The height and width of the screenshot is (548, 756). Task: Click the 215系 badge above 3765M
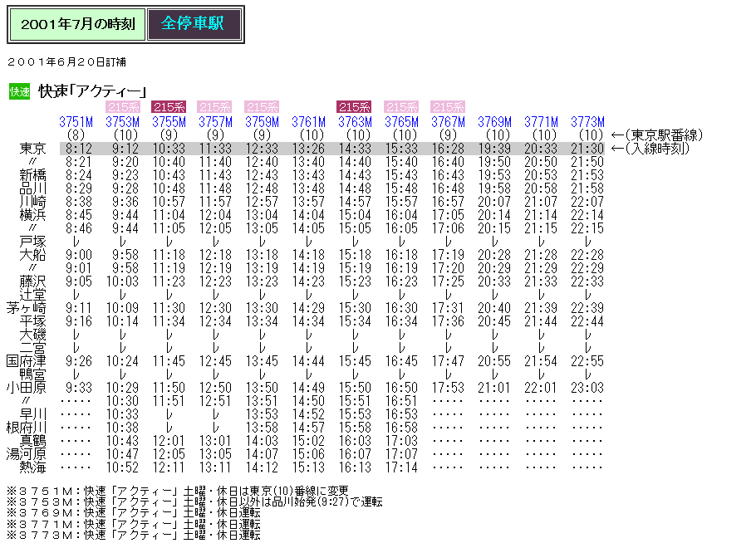tap(401, 107)
